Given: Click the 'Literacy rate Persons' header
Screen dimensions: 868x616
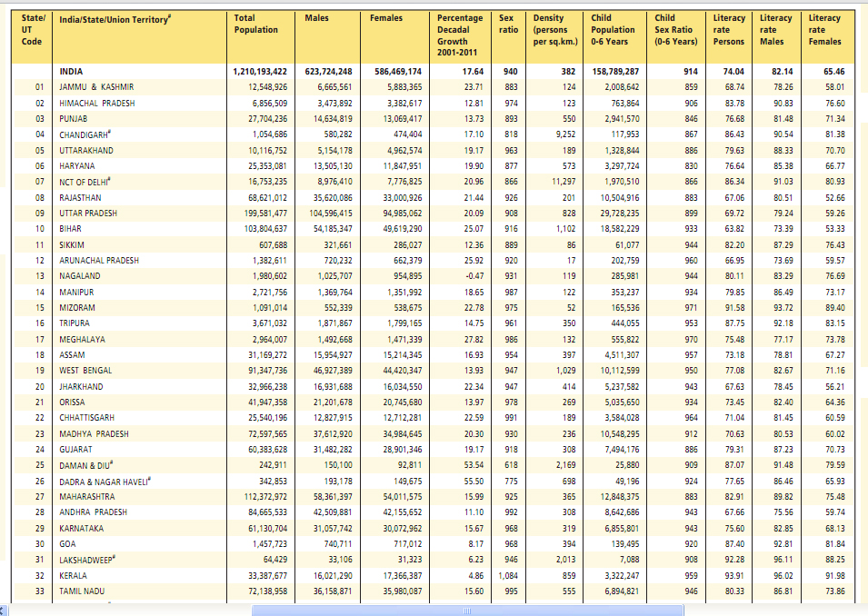Looking at the screenshot, I should pos(729,29).
